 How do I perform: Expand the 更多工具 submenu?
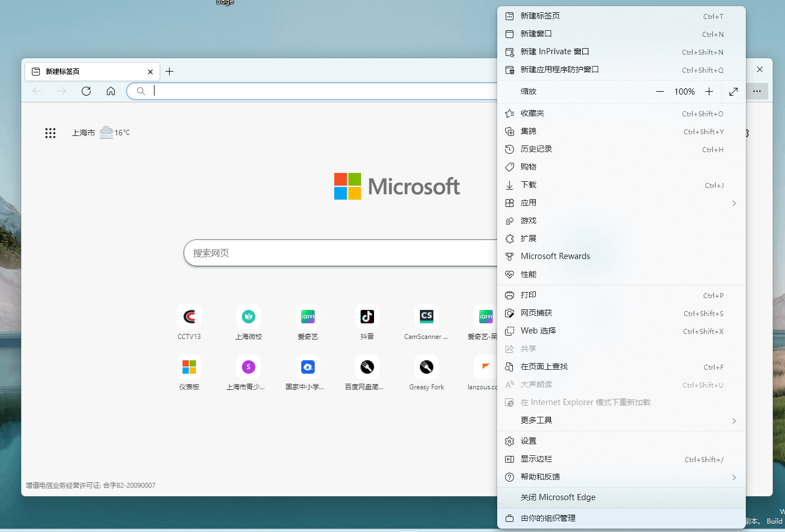[x=622, y=421]
